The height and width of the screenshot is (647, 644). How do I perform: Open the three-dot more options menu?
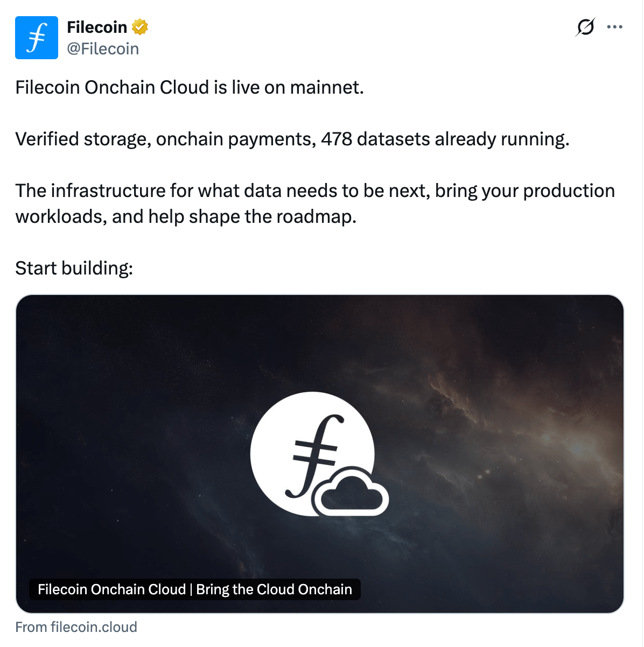coord(614,27)
